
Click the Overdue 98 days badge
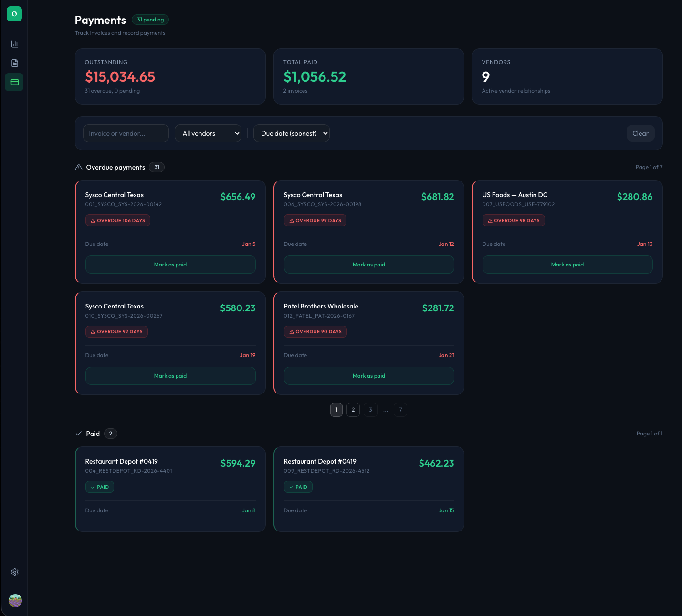tap(514, 221)
